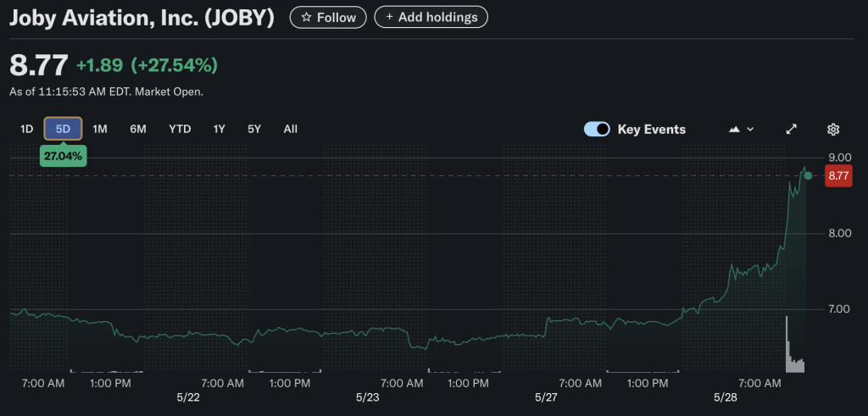Click the 8.00 axis label
Viewport: 868px width, 416px height.
tap(840, 233)
